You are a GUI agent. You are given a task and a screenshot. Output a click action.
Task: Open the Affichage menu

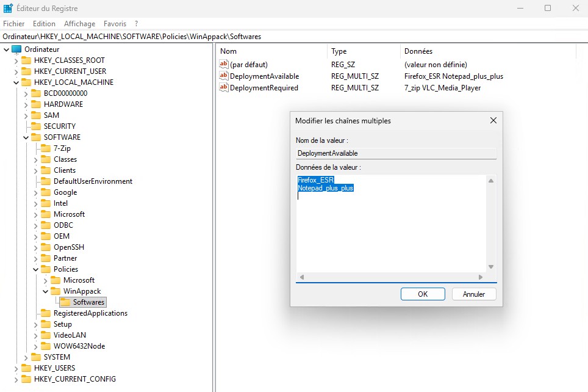[79, 24]
